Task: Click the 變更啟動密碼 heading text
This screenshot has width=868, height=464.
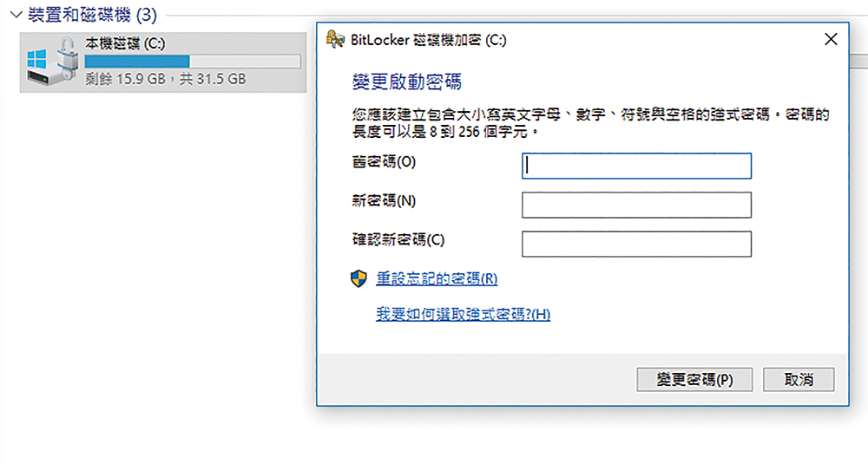Action: click(x=406, y=82)
